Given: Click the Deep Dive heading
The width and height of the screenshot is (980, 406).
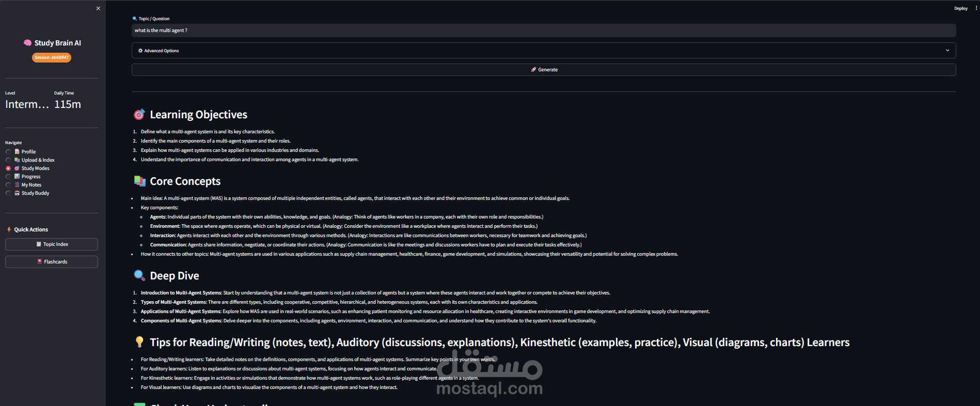Looking at the screenshot, I should (x=175, y=276).
